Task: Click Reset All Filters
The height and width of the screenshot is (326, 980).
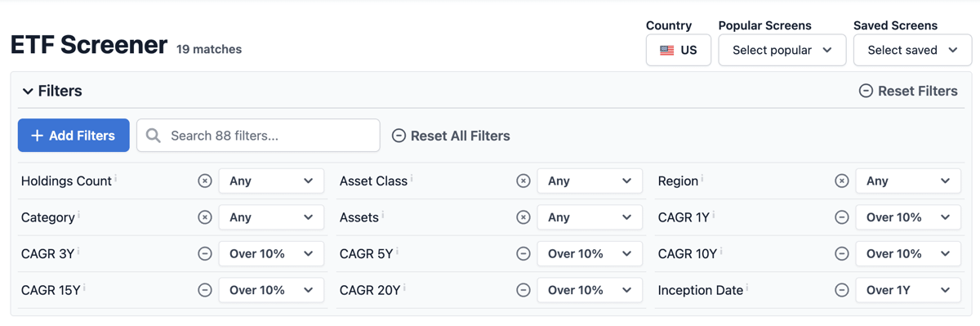Action: (x=451, y=136)
